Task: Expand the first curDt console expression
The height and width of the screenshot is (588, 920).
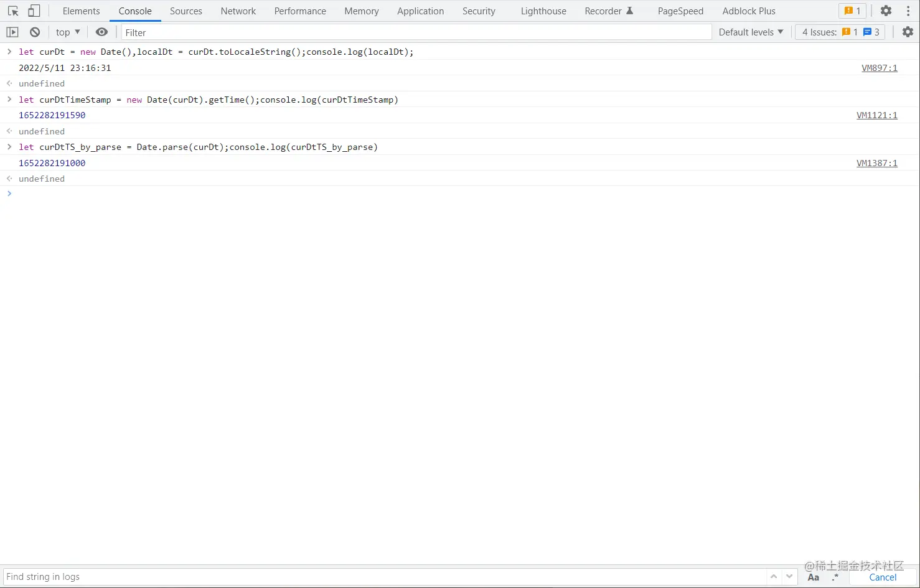Action: tap(9, 52)
